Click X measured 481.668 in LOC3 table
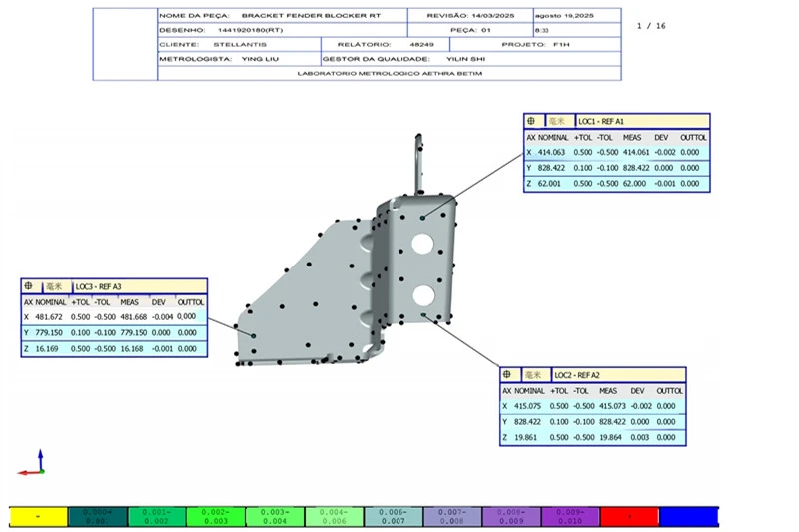 tap(134, 316)
